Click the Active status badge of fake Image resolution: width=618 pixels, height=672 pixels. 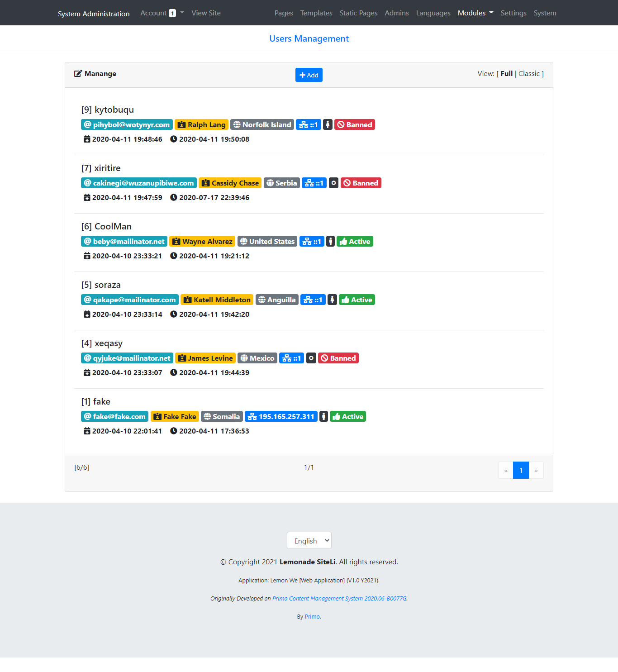click(348, 416)
